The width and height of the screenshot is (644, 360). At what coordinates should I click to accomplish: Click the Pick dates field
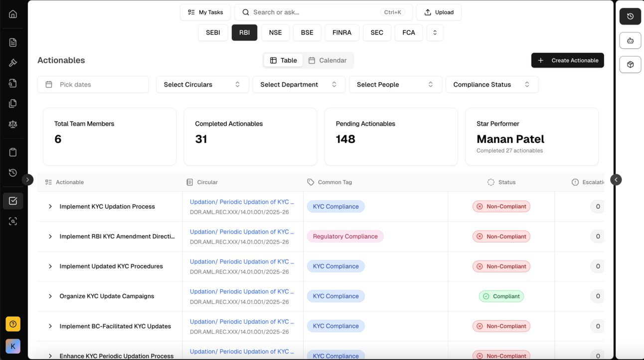click(x=93, y=85)
